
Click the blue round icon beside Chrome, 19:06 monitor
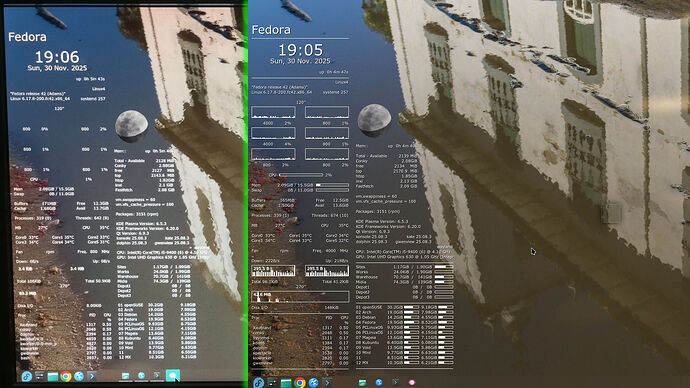pos(79,376)
